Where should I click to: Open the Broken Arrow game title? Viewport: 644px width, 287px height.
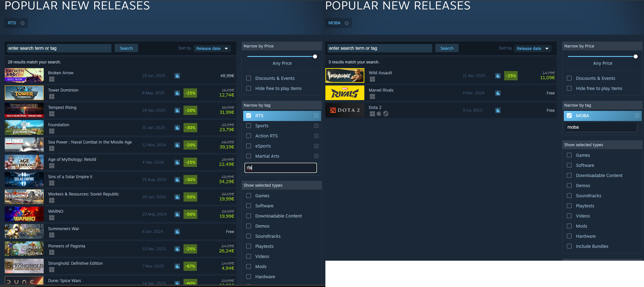[x=61, y=73]
